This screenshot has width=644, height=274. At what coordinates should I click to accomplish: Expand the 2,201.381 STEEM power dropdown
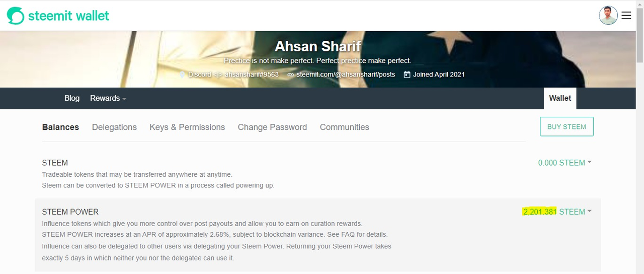pos(557,212)
